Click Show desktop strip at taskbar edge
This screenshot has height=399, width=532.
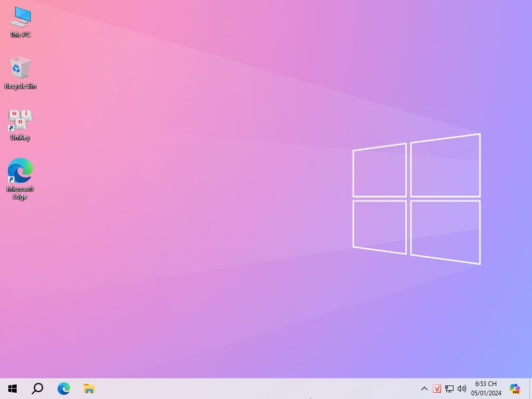coord(530,389)
